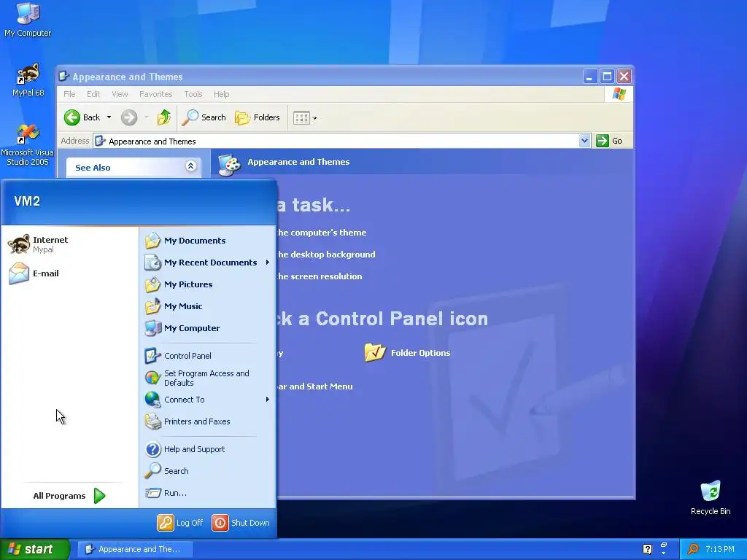Screen dimensions: 747x560
Task: Click the help question mark tray icon
Action: [x=647, y=549]
